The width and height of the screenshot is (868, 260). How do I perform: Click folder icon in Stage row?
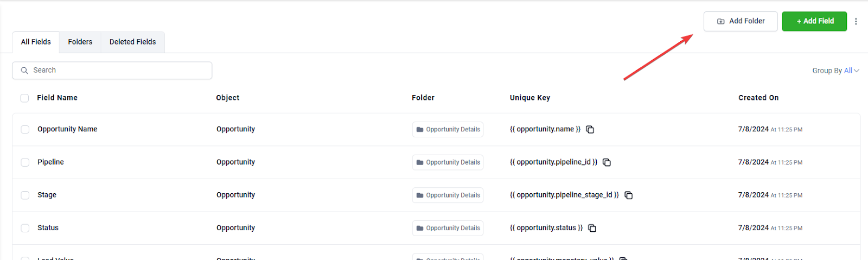click(420, 195)
